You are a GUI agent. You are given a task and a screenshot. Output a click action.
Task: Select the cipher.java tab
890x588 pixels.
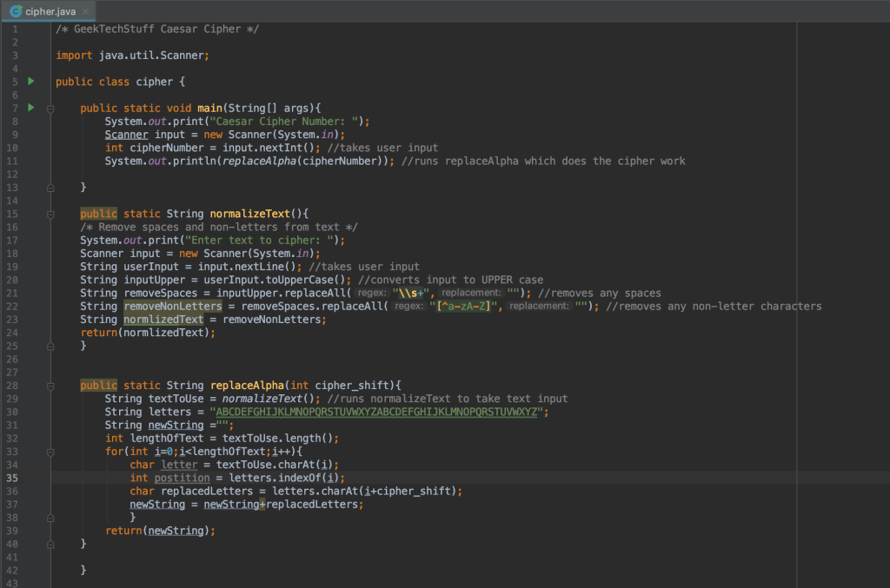pos(50,11)
